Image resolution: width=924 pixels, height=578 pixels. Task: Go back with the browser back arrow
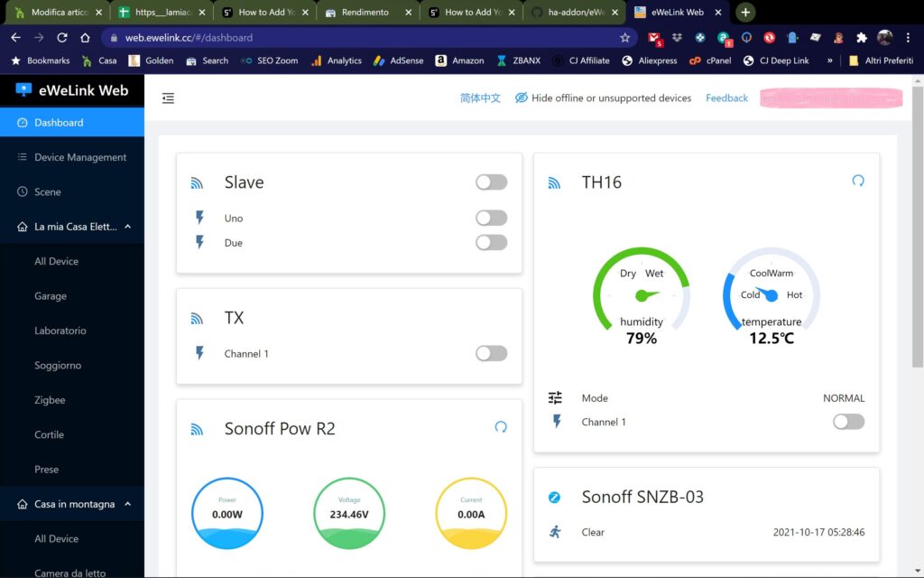pyautogui.click(x=16, y=37)
